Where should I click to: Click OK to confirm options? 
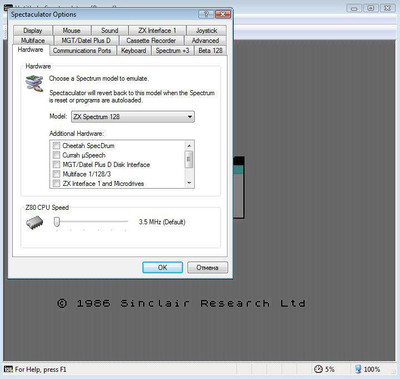coord(163,268)
